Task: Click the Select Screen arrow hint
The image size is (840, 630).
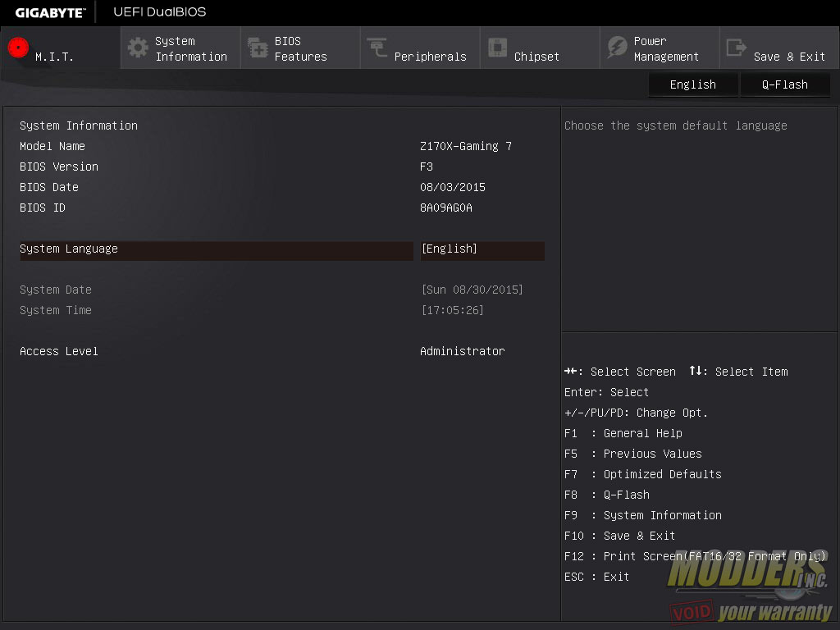Action: [620, 372]
